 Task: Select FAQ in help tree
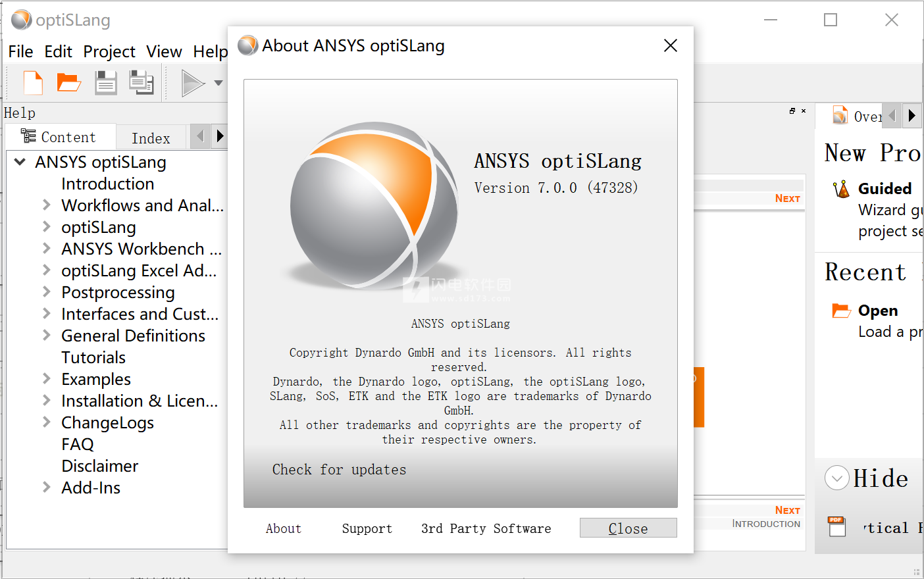point(78,444)
